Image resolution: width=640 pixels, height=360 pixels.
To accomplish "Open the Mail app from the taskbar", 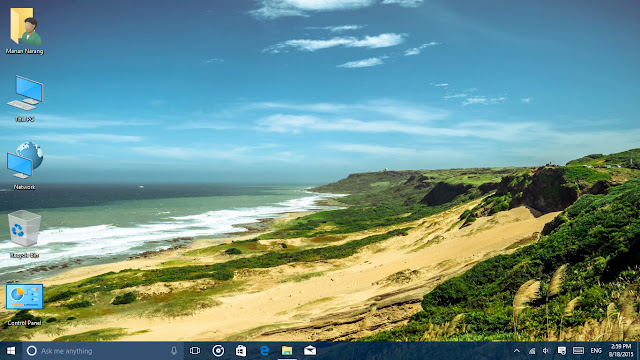I will tap(310, 351).
